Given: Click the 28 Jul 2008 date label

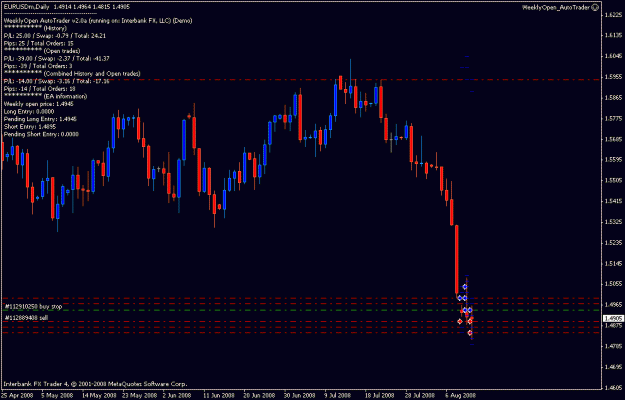Looking at the screenshot, I should tap(420, 396).
